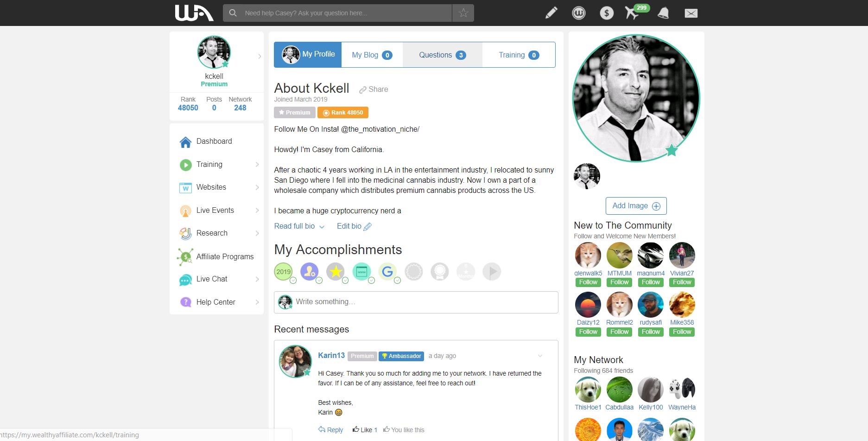Open the ThisHoe1 network member avatar
868x441 pixels.
(588, 390)
